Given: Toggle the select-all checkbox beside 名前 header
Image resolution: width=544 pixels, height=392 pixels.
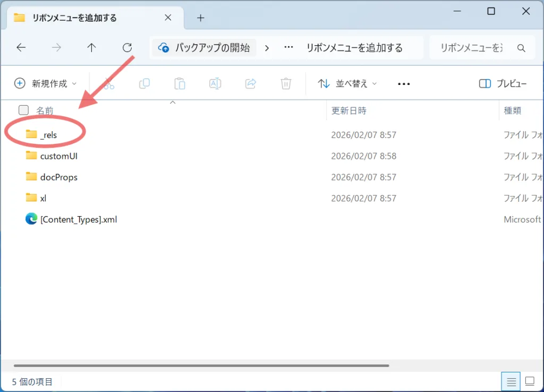Looking at the screenshot, I should point(23,109).
